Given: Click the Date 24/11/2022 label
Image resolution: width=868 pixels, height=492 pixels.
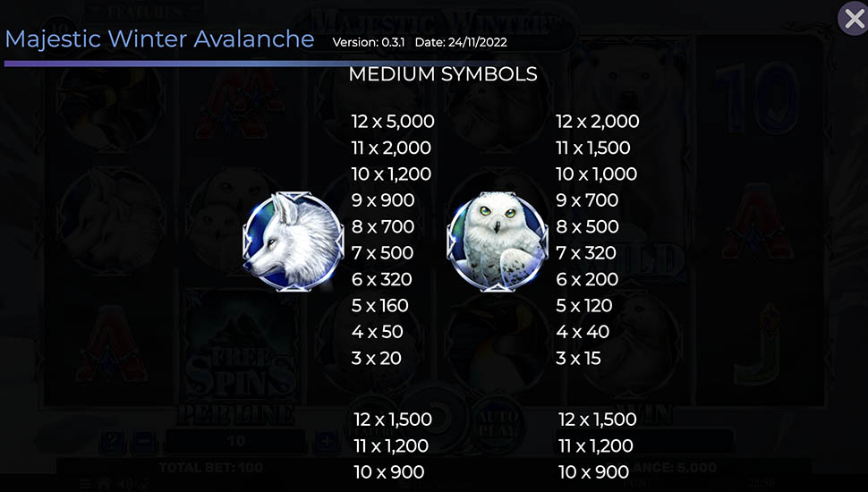Looking at the screenshot, I should pos(461,42).
